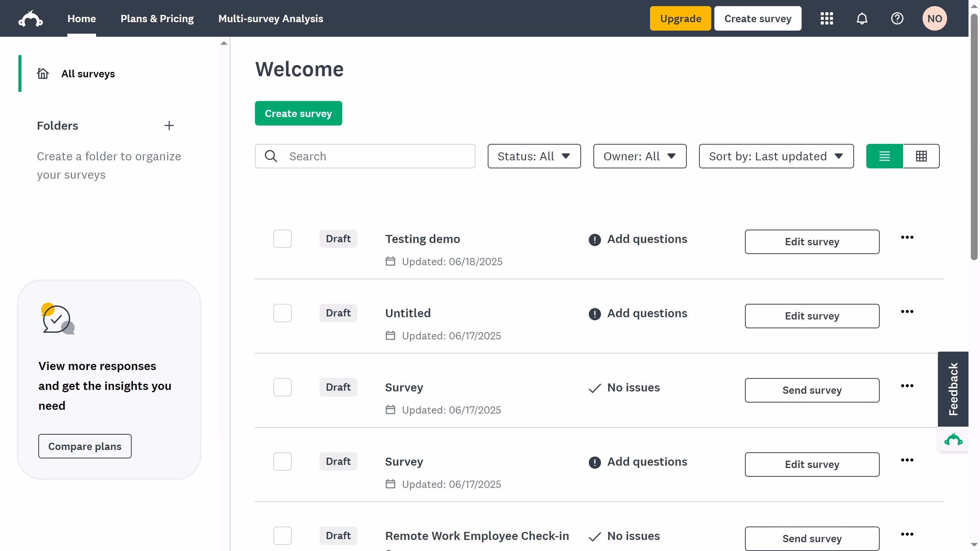Select the Testing demo checkbox

coord(283,239)
